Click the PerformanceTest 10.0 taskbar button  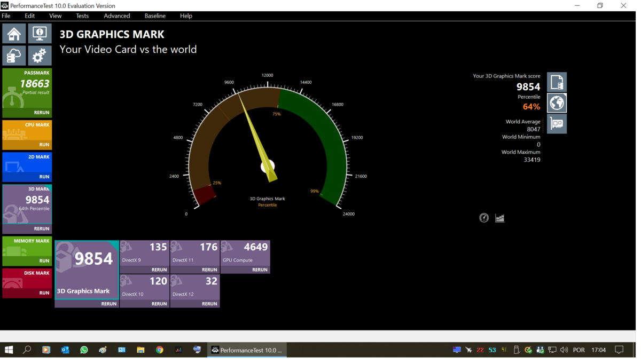pyautogui.click(x=247, y=350)
